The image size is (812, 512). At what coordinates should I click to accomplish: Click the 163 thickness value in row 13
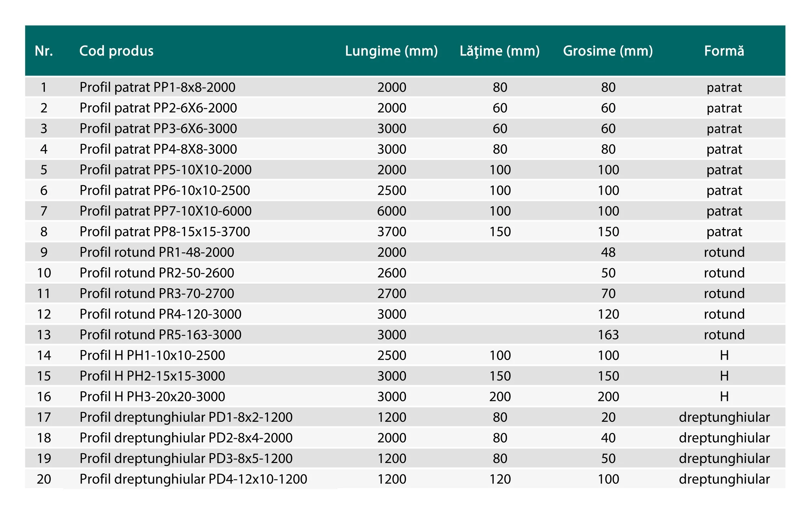click(608, 335)
